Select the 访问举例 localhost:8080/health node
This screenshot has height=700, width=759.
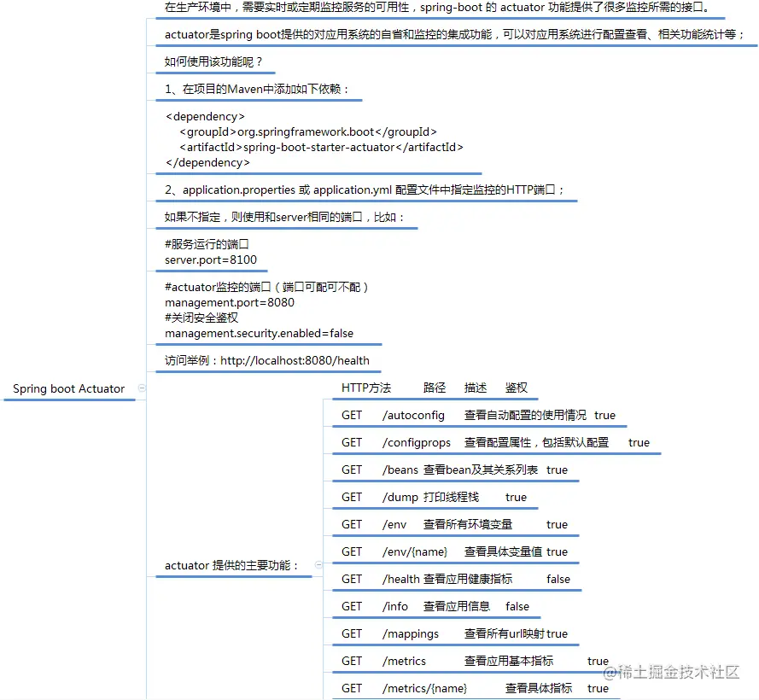point(269,359)
